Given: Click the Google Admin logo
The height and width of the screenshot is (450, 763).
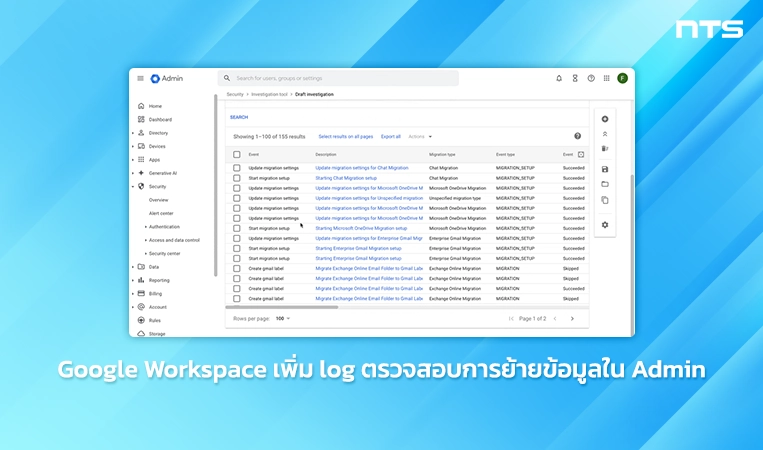Looking at the screenshot, I should [x=166, y=78].
